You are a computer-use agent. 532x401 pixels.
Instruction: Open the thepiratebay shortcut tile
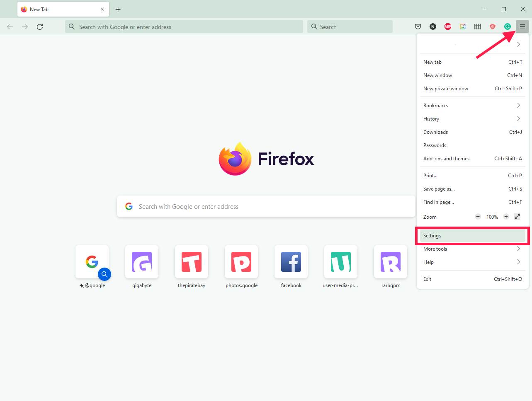(191, 262)
